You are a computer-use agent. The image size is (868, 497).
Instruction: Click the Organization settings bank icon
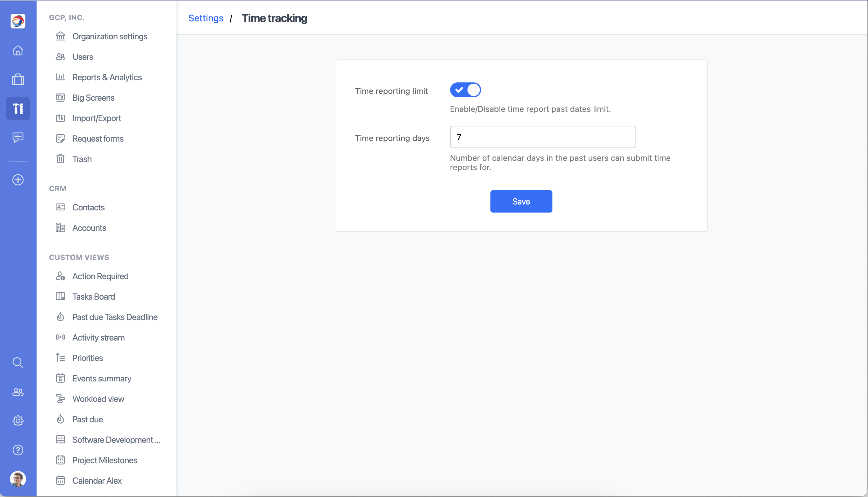coord(60,36)
